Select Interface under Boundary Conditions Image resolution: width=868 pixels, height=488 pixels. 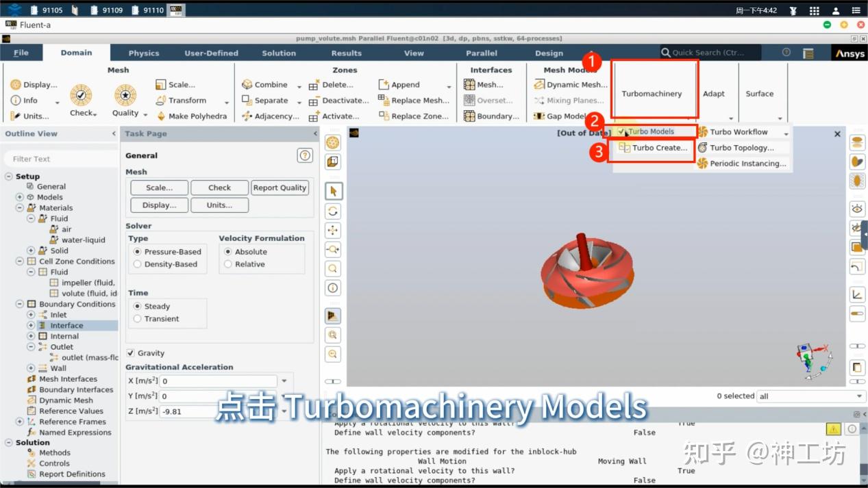pos(66,326)
